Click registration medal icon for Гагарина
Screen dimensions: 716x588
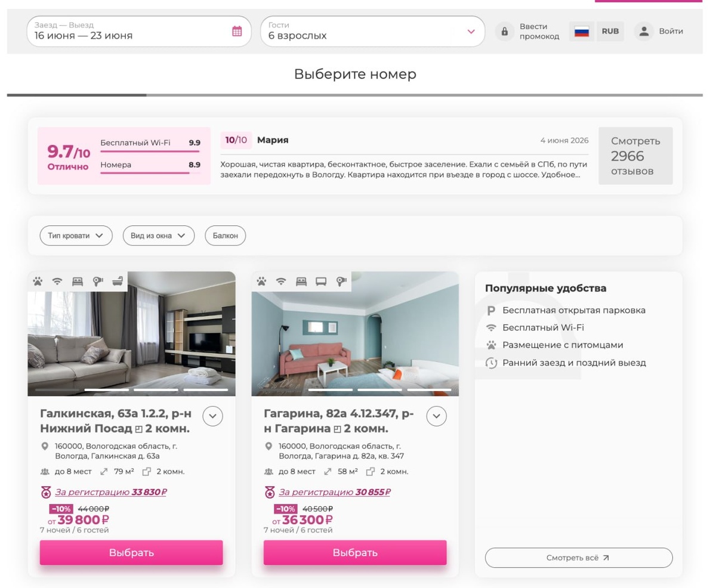click(x=270, y=493)
